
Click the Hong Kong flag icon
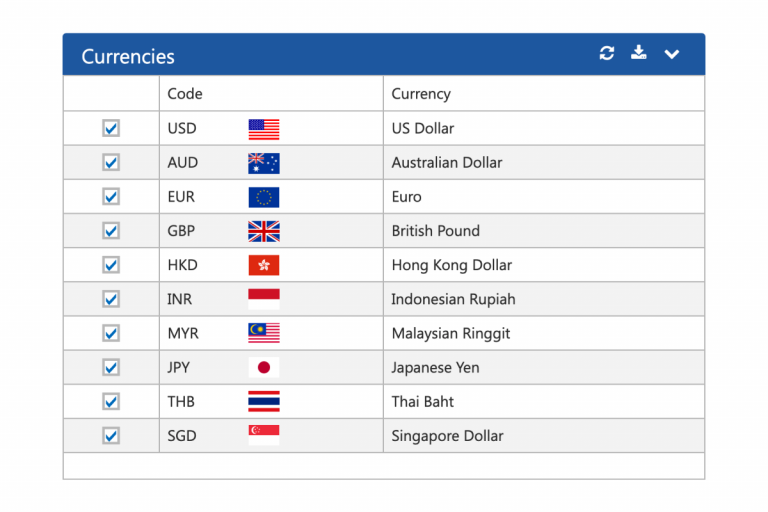(x=264, y=266)
